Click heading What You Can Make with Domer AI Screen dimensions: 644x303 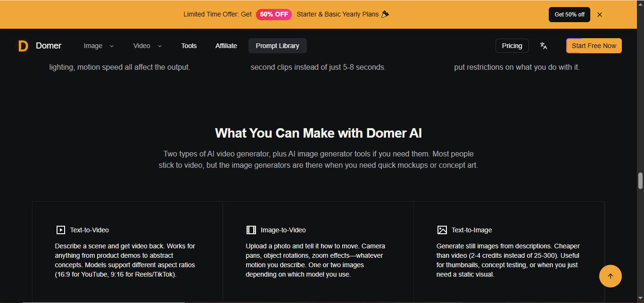(319, 133)
